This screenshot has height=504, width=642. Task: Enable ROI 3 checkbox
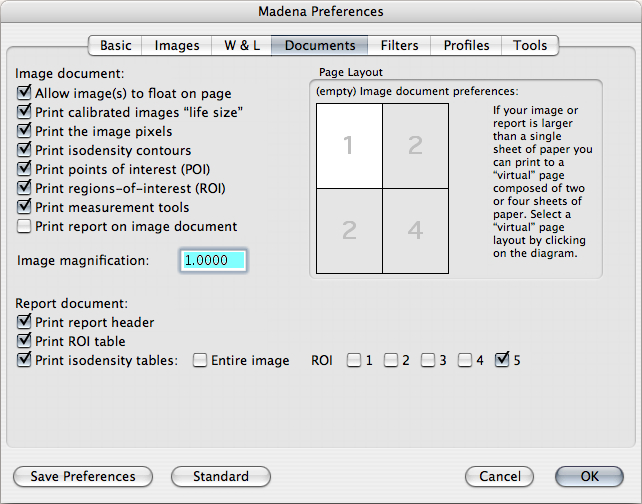click(428, 361)
